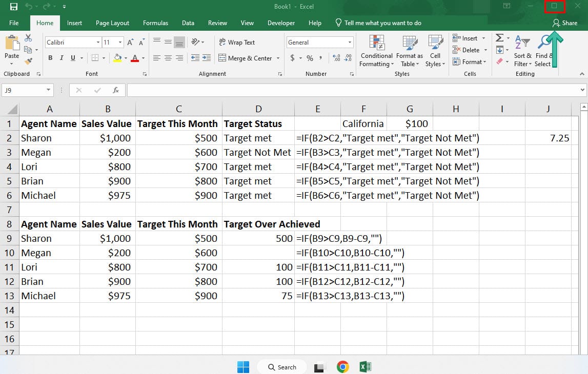Expand the Merge & Center dropdown arrow
This screenshot has height=374, width=588.
pos(278,58)
